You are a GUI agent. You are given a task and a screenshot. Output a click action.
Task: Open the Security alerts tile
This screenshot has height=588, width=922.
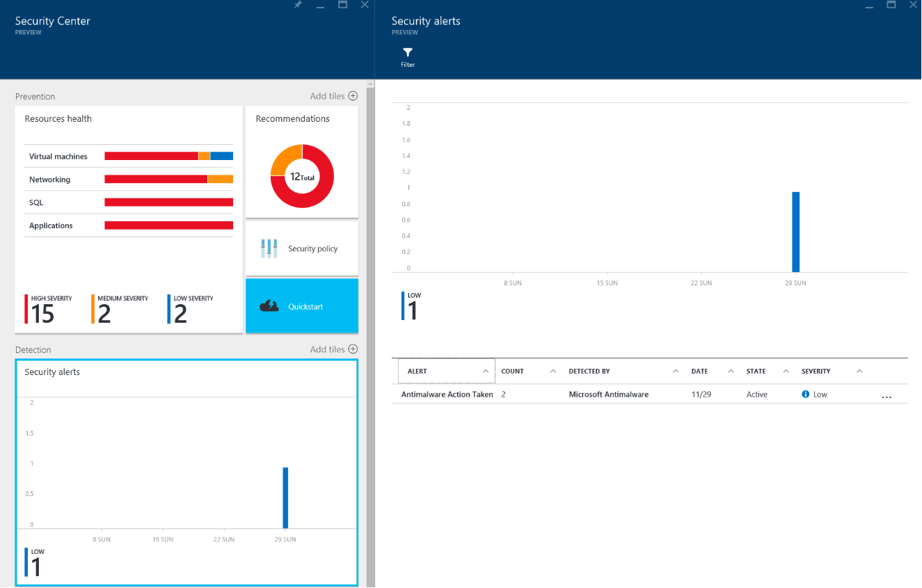coord(186,472)
